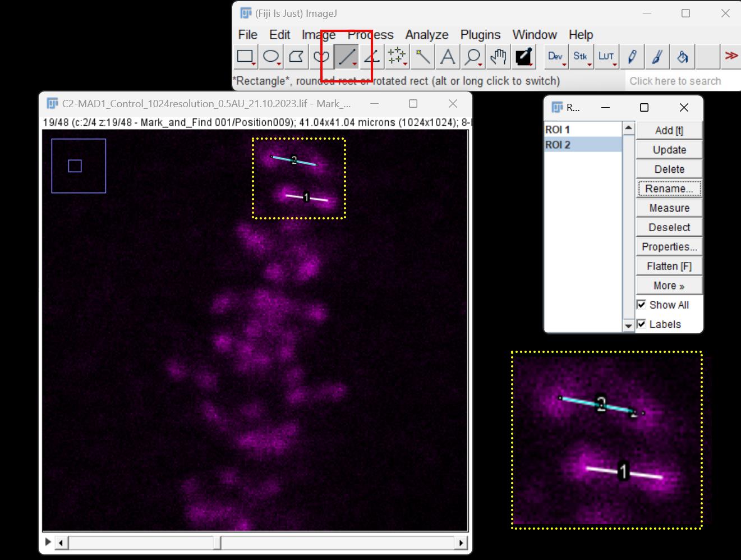This screenshot has width=741, height=560.
Task: Select the Rectangle selection tool
Action: click(245, 56)
